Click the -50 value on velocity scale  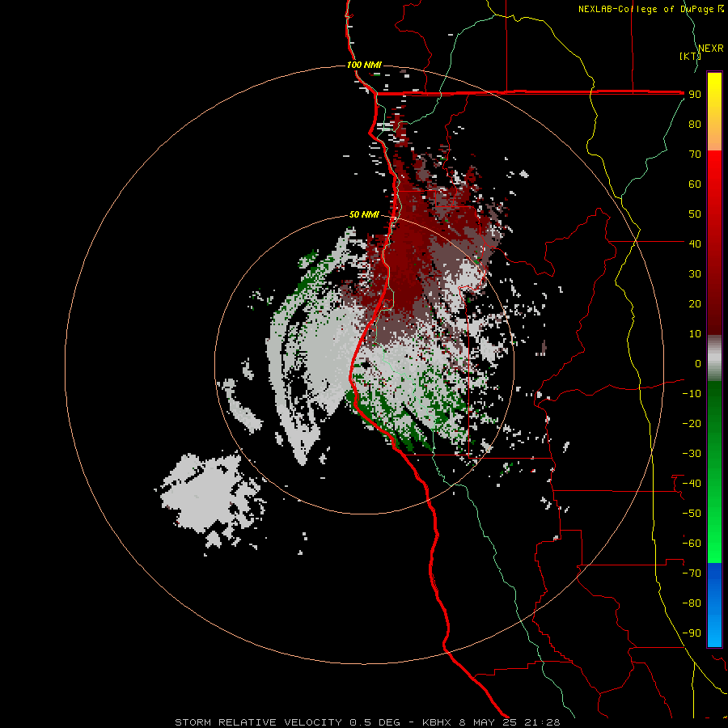pos(692,514)
